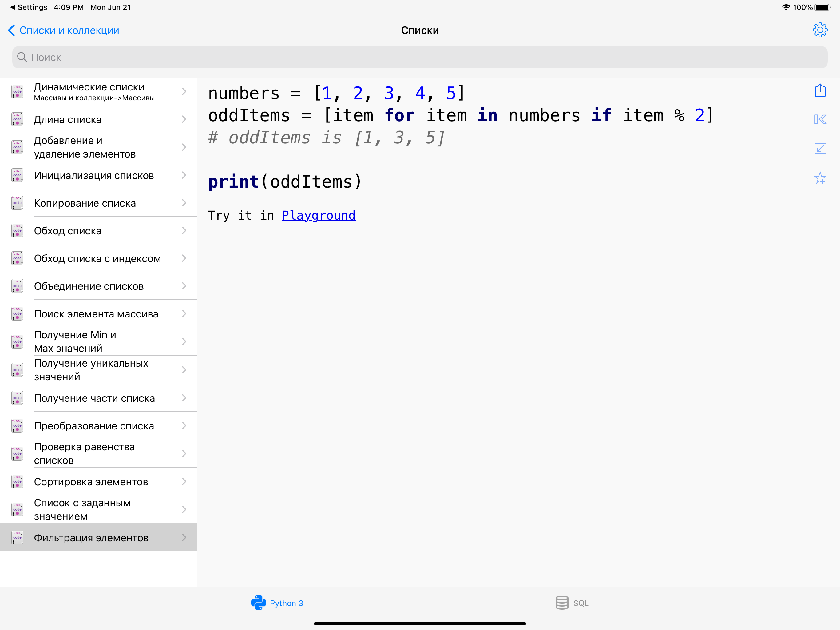The height and width of the screenshot is (630, 840).
Task: Open the Playground link
Action: (x=319, y=215)
